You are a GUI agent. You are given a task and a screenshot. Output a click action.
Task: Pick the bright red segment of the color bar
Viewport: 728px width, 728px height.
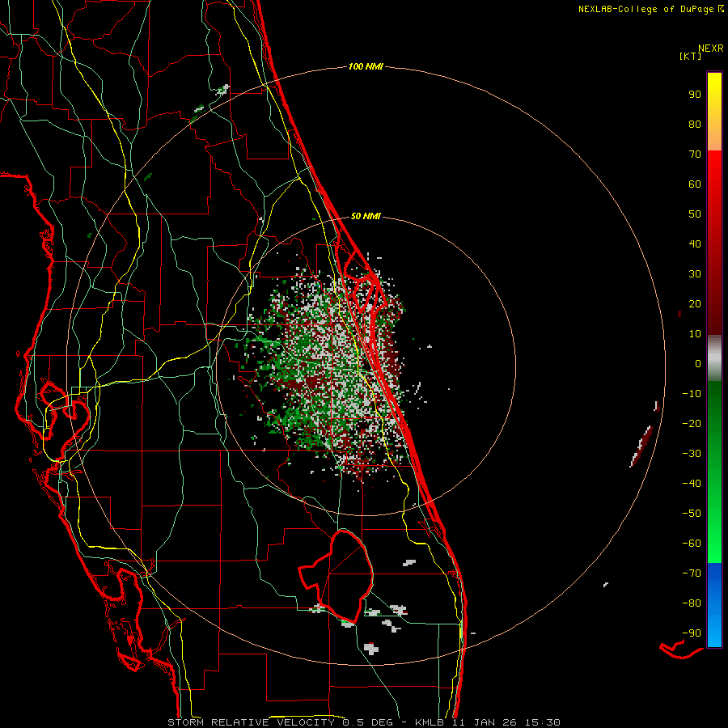pos(714,186)
